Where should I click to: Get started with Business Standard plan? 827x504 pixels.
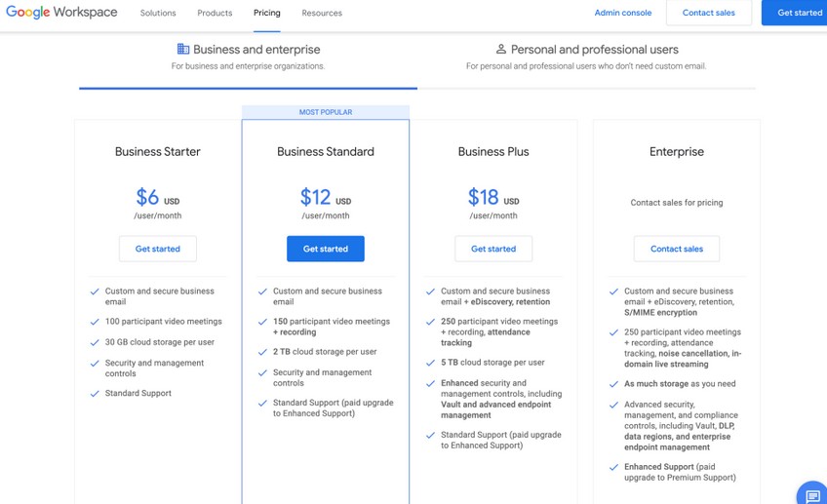click(326, 249)
